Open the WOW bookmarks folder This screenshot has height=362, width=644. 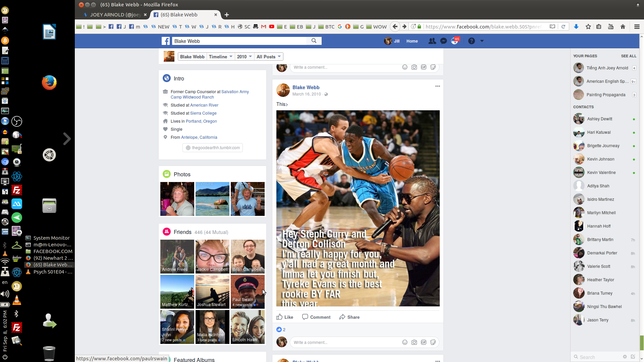[376, 26]
